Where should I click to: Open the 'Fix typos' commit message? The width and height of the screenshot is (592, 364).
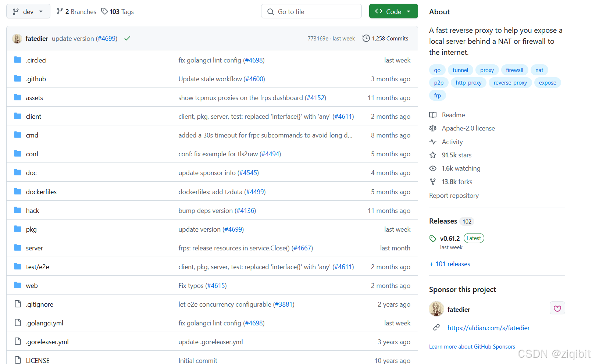click(191, 286)
